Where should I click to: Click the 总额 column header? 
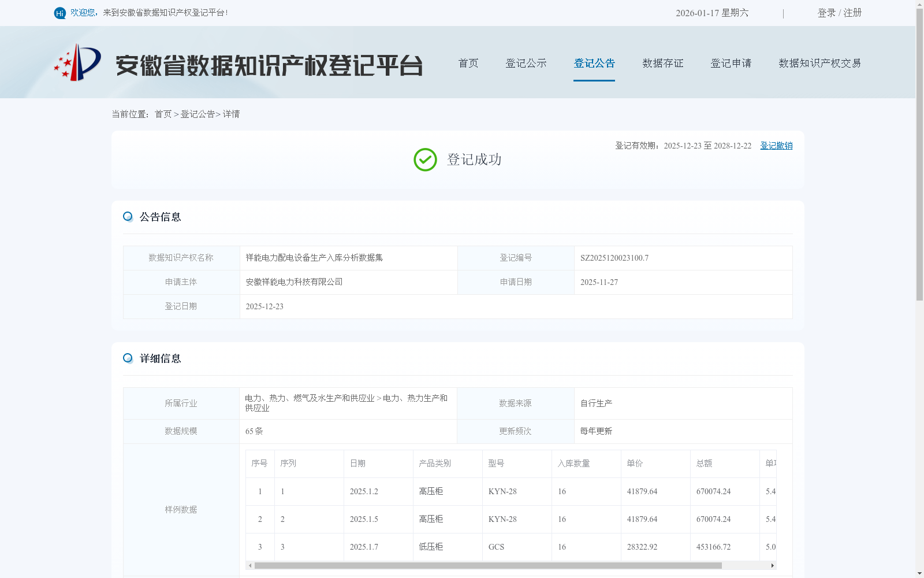[704, 464]
